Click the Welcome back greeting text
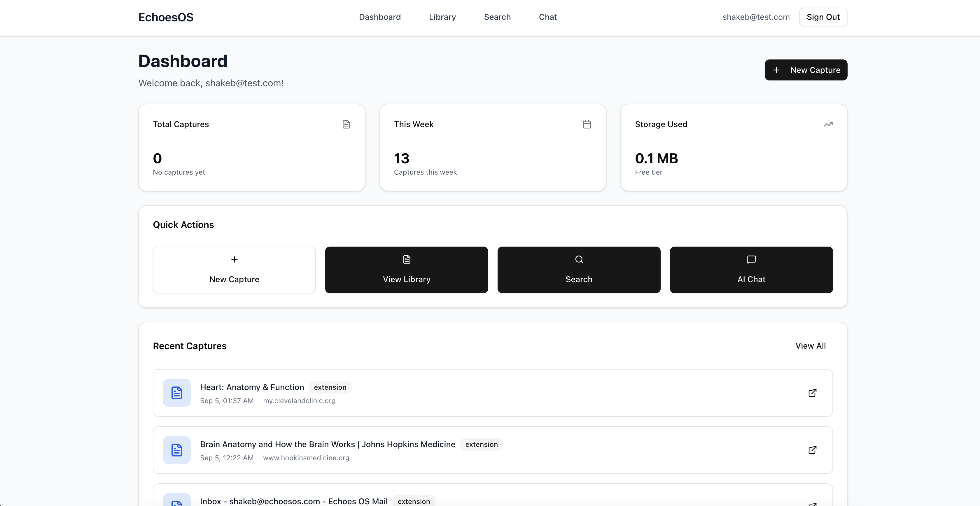 pos(211,83)
